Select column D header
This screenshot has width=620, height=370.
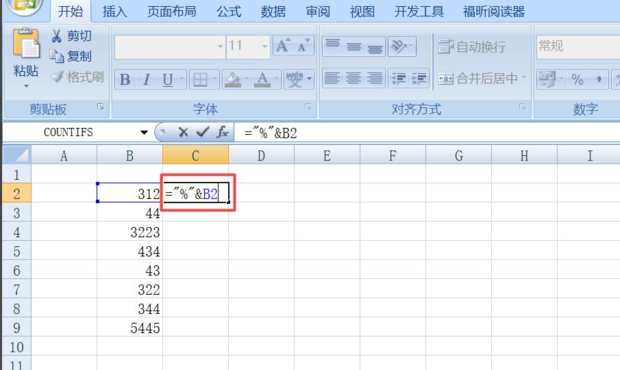261,155
